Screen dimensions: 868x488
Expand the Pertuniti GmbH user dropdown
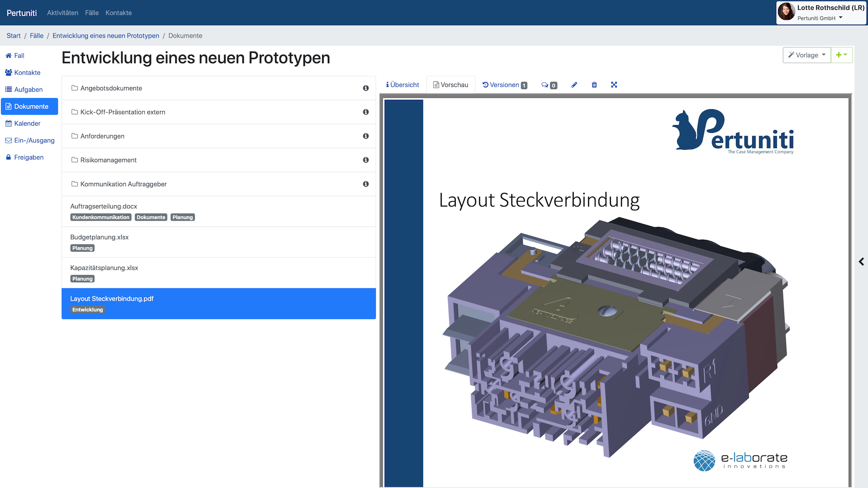820,18
